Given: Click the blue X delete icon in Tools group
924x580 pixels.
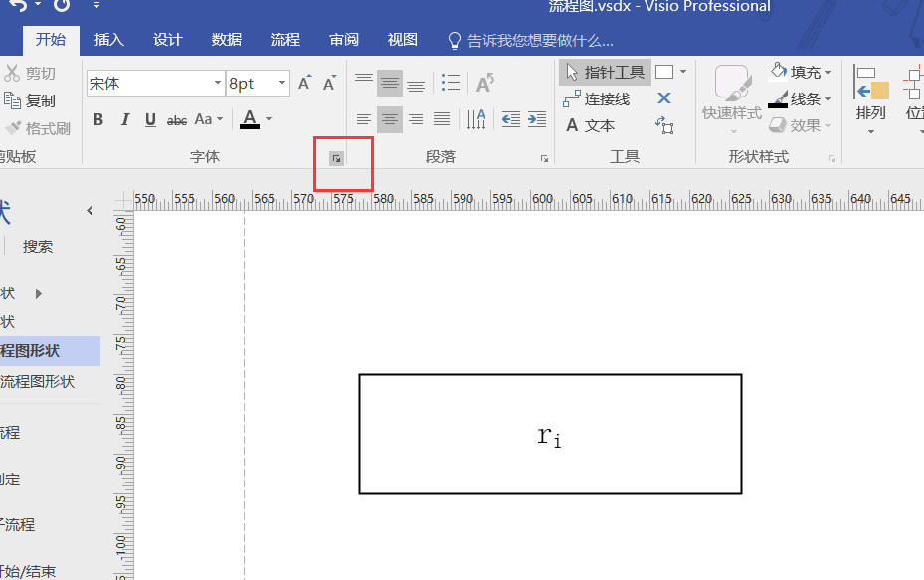Looking at the screenshot, I should (x=662, y=98).
